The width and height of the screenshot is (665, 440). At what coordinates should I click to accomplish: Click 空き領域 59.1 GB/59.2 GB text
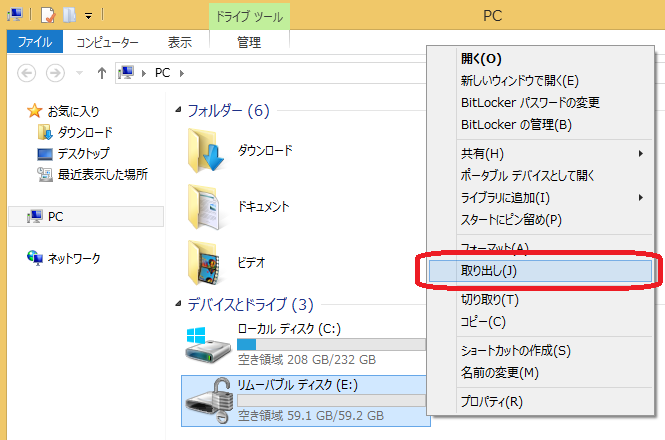311,415
